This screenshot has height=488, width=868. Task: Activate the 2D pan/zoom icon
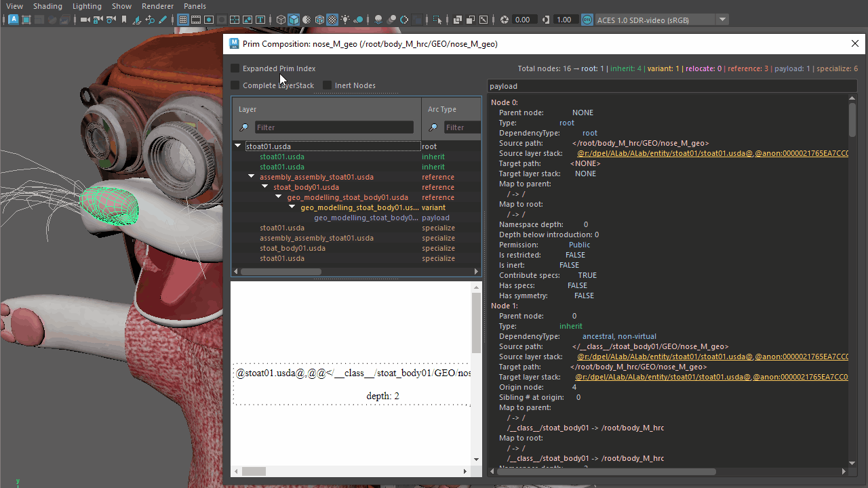(149, 20)
